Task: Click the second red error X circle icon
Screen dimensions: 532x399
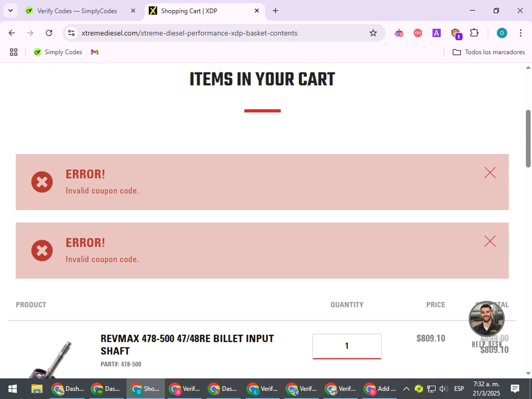Action: pos(42,250)
